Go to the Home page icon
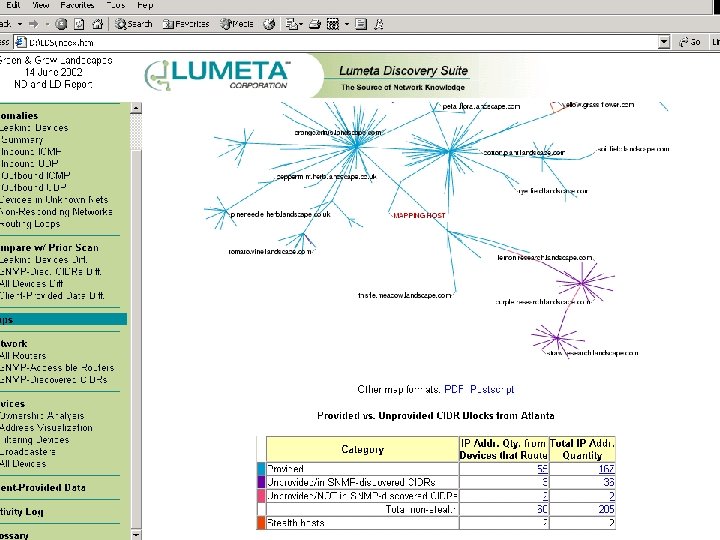The image size is (720, 540). [97, 24]
